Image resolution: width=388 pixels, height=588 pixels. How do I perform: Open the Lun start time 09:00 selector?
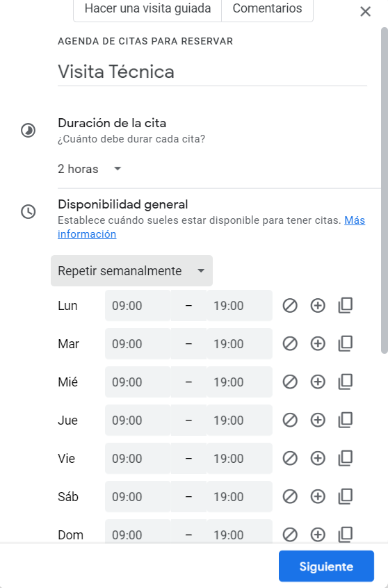138,306
